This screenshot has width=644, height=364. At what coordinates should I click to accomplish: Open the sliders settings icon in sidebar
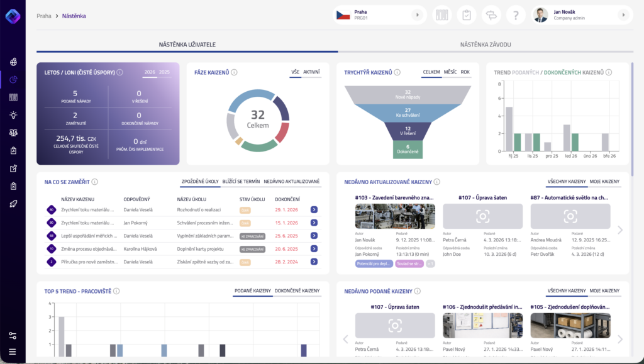[13, 336]
